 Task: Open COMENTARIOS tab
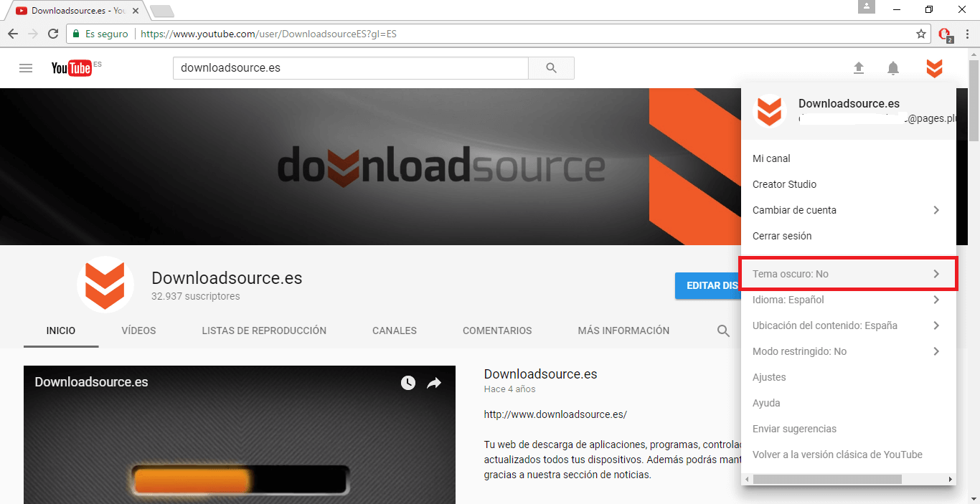pyautogui.click(x=497, y=331)
